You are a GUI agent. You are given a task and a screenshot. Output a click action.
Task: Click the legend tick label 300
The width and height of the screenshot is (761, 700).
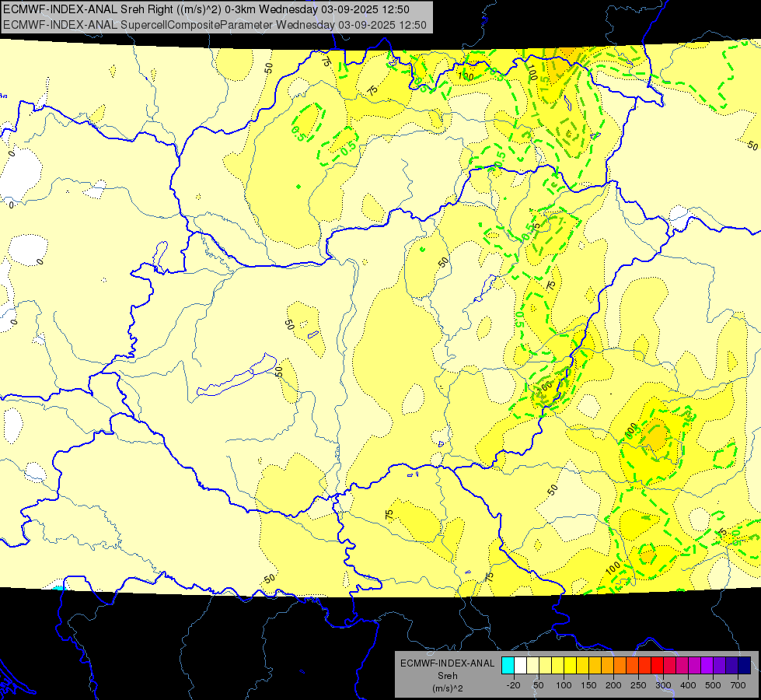click(664, 685)
